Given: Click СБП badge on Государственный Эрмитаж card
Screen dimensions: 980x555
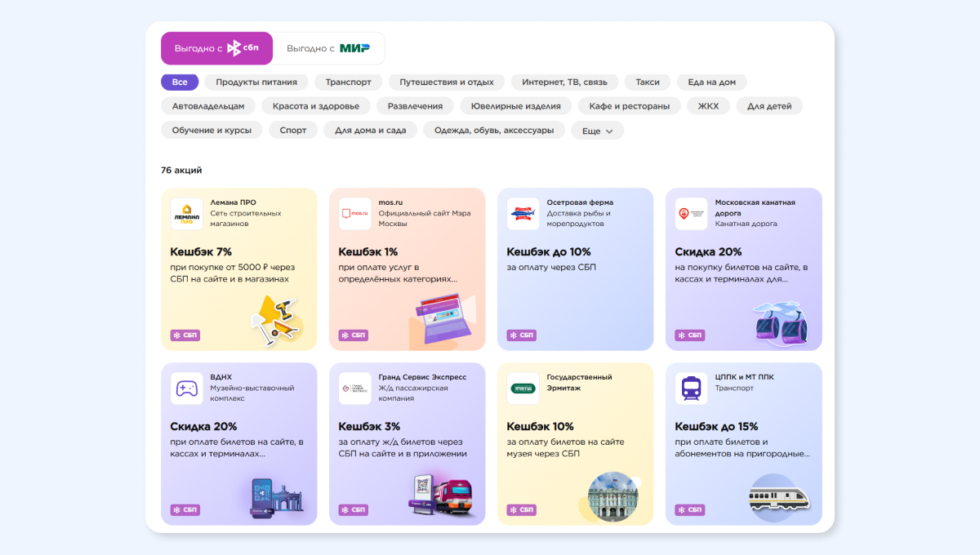Looking at the screenshot, I should click(x=522, y=510).
